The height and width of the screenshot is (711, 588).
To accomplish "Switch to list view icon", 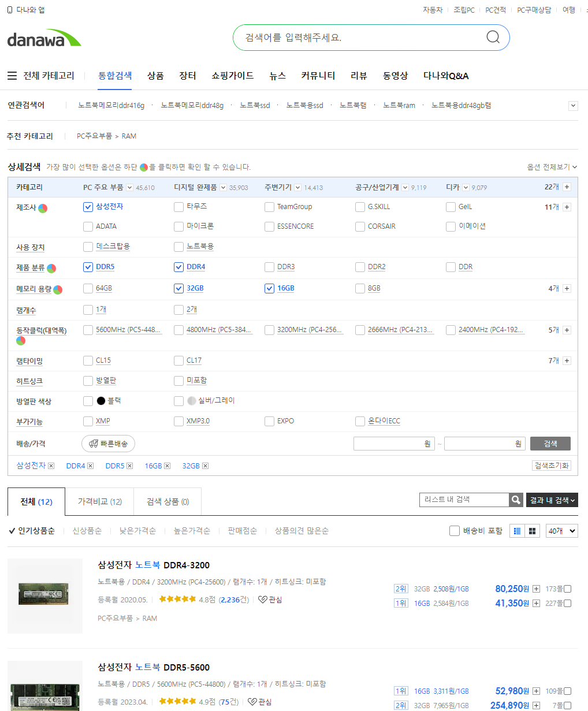I will tap(518, 531).
